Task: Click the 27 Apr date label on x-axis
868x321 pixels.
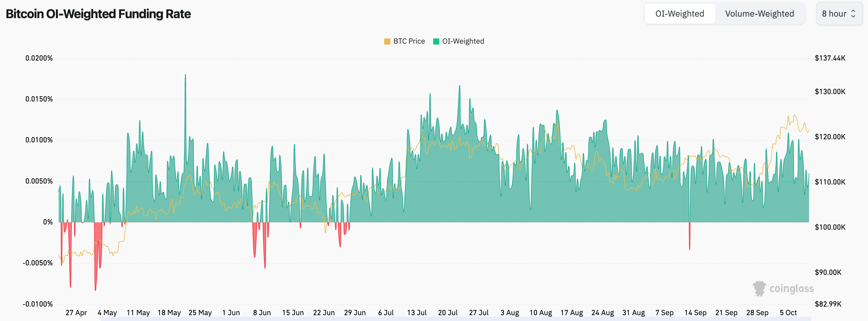Action: tap(76, 313)
